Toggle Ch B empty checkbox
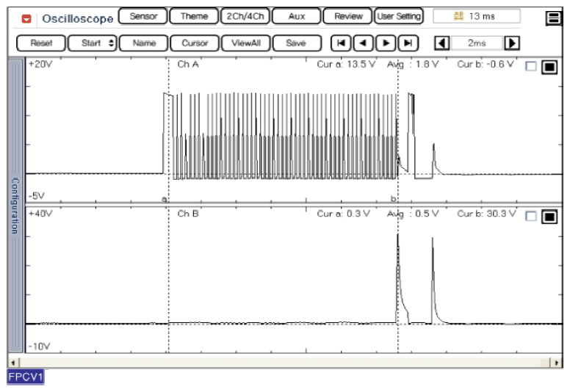 pyautogui.click(x=531, y=217)
